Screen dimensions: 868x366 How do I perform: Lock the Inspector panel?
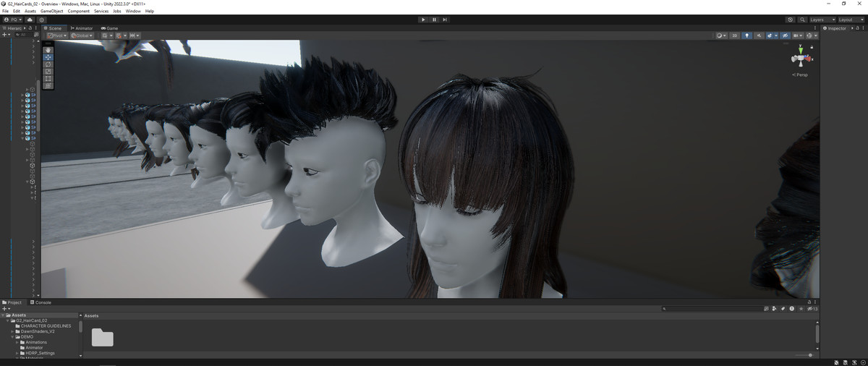[x=857, y=28]
